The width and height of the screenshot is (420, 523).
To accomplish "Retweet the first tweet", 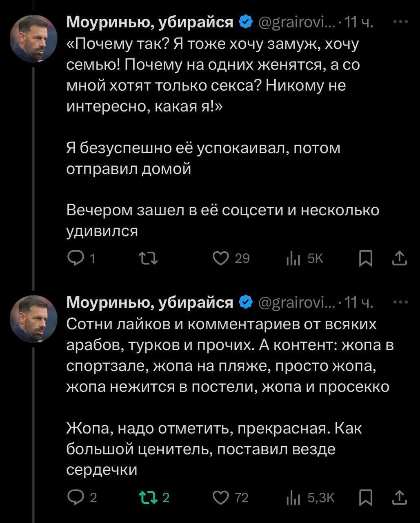I will tap(148, 258).
